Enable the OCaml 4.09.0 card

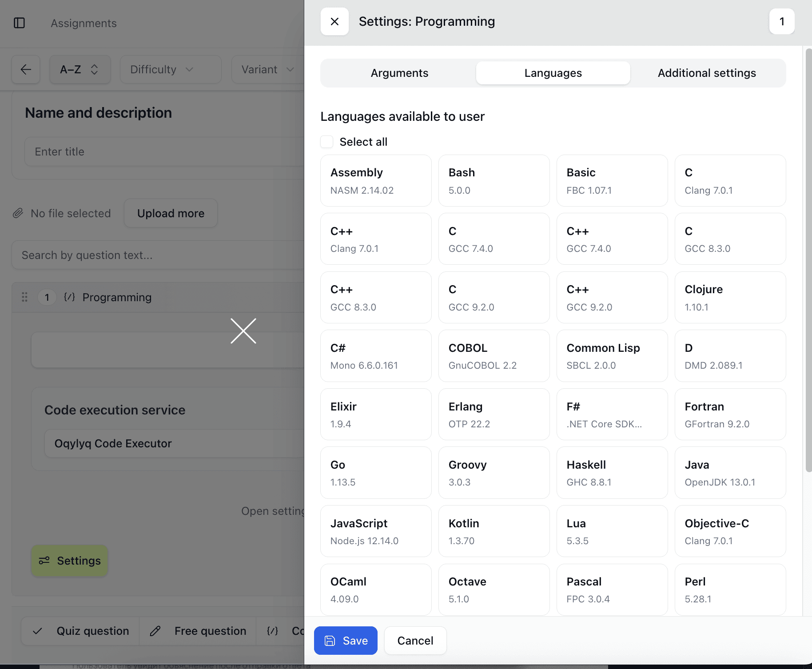376,589
